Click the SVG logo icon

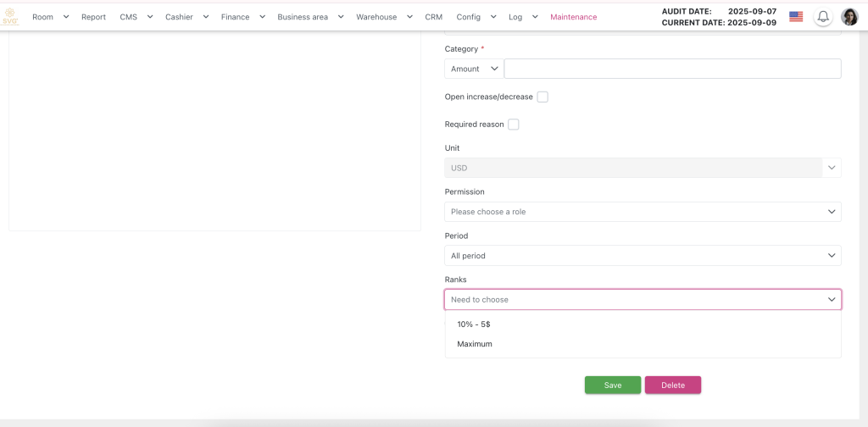10,17
